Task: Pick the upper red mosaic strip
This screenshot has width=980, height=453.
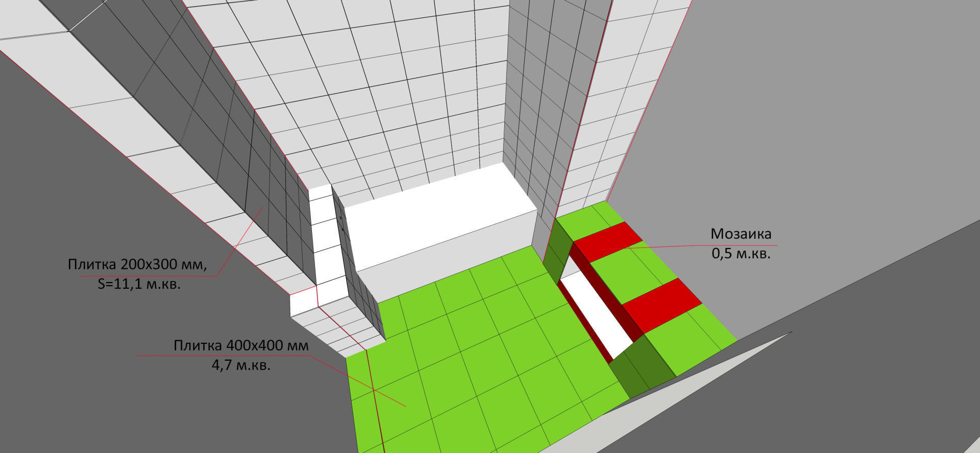Action: [x=607, y=241]
